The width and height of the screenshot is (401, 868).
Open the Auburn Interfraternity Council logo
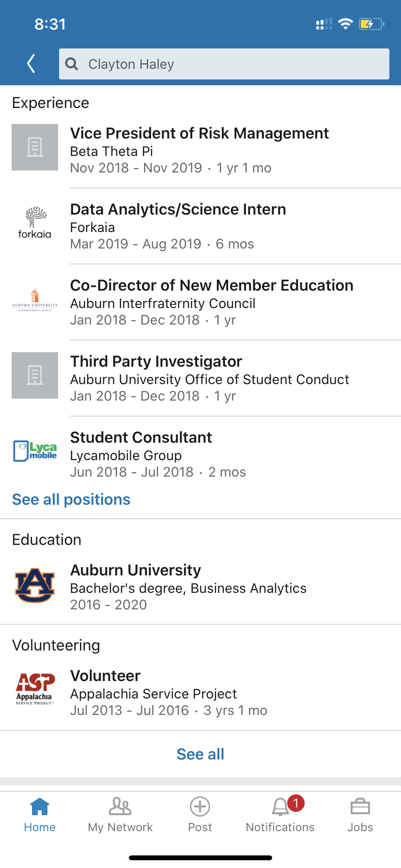click(35, 299)
